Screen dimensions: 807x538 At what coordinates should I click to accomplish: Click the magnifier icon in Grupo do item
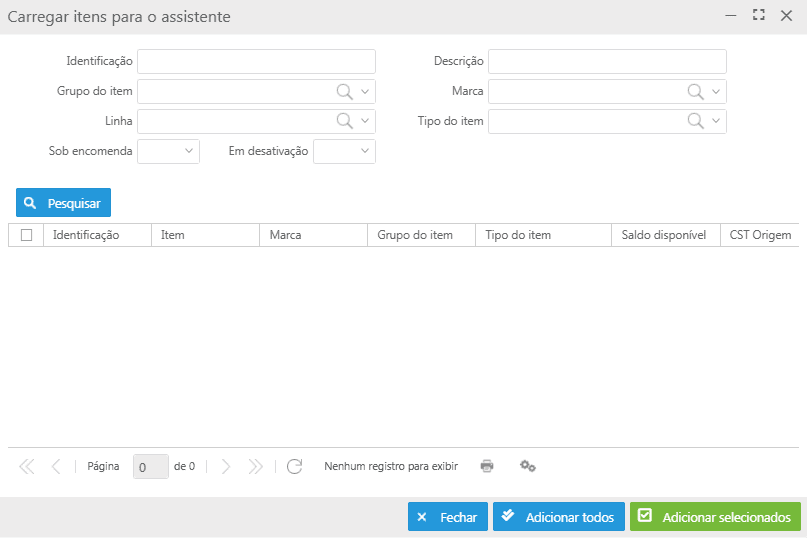click(x=344, y=92)
